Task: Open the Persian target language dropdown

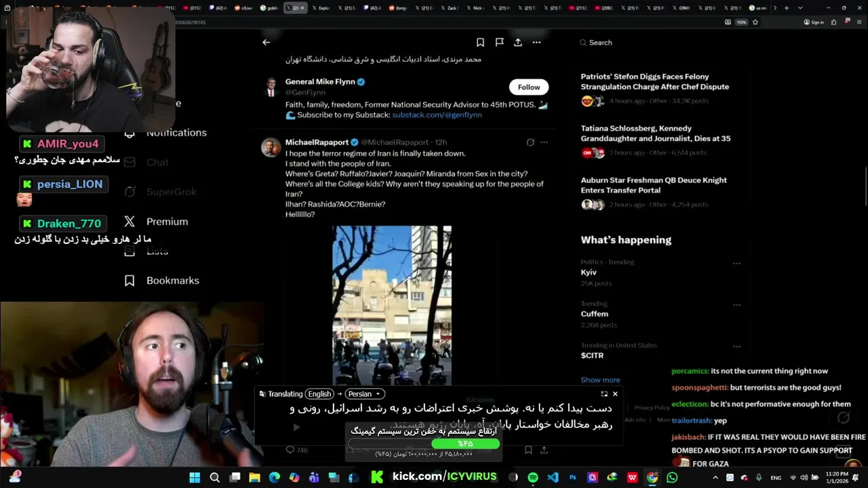Action: coord(365,394)
